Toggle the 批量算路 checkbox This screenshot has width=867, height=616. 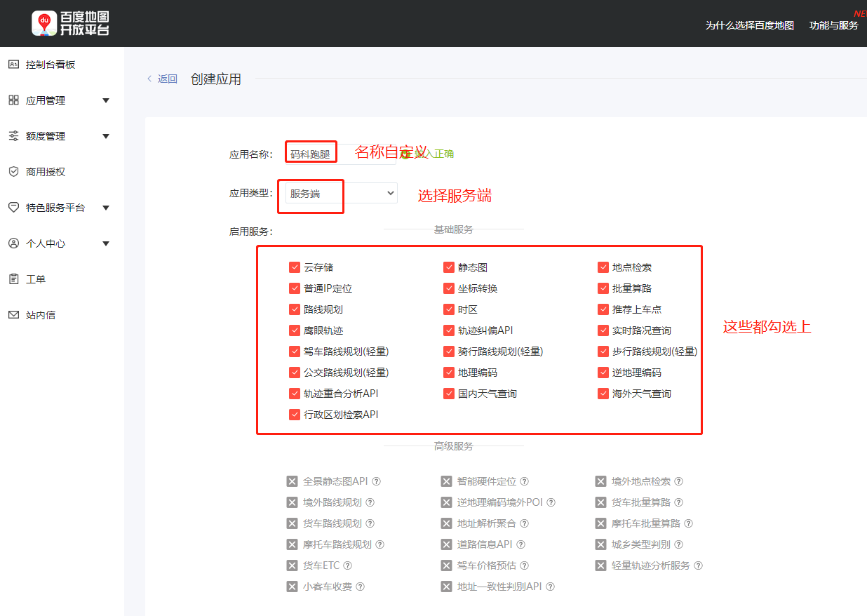click(x=603, y=288)
